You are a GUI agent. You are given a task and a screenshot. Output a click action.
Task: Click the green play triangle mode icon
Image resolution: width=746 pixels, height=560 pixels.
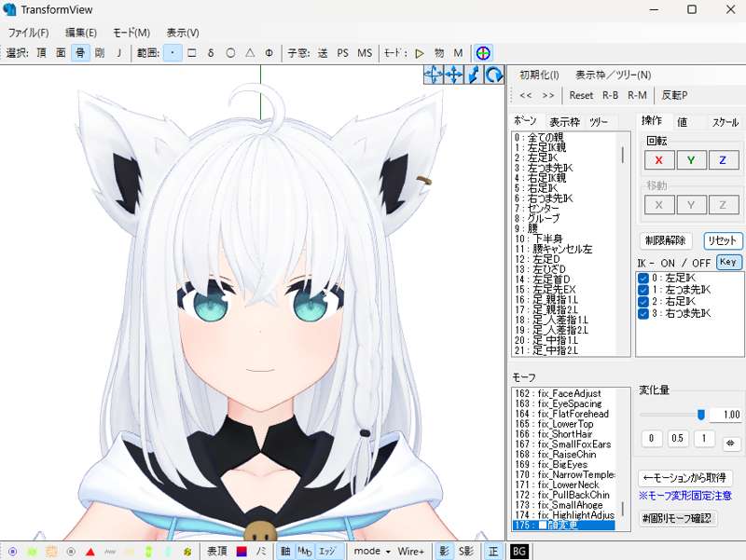(419, 53)
